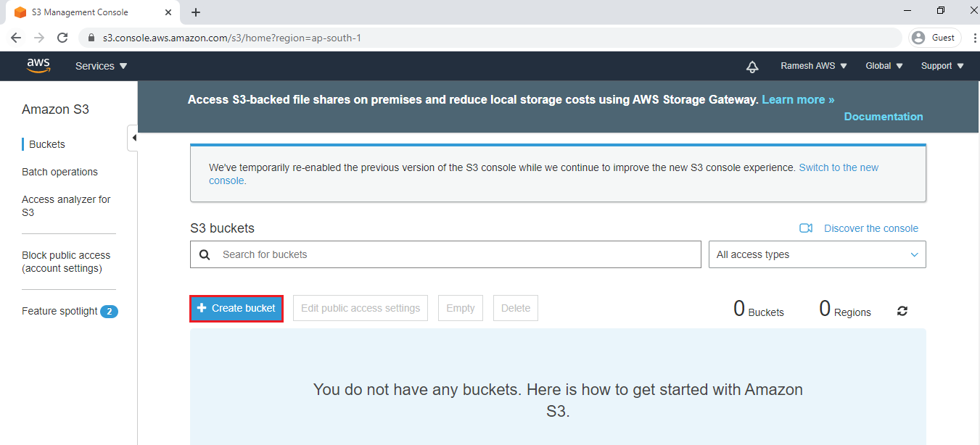Viewport: 980px width, 445px height.
Task: Click the Amazon S3 sidebar heading
Action: [56, 109]
